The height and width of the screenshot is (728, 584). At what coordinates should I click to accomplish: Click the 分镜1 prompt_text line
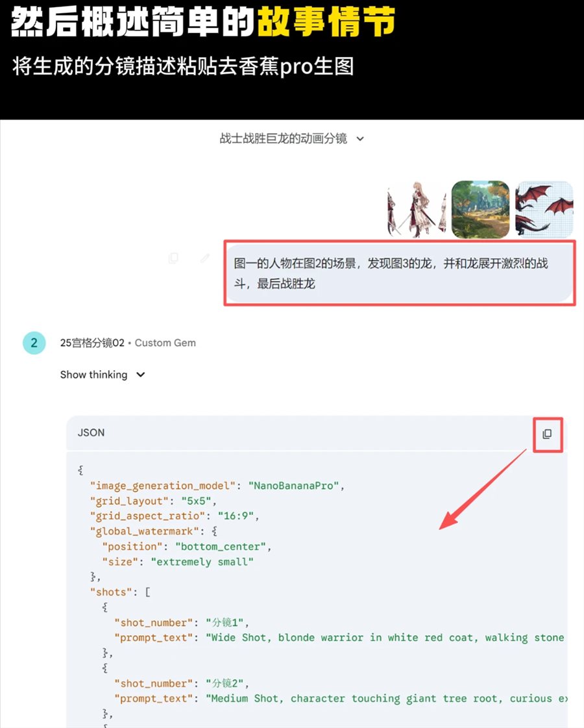click(x=340, y=638)
